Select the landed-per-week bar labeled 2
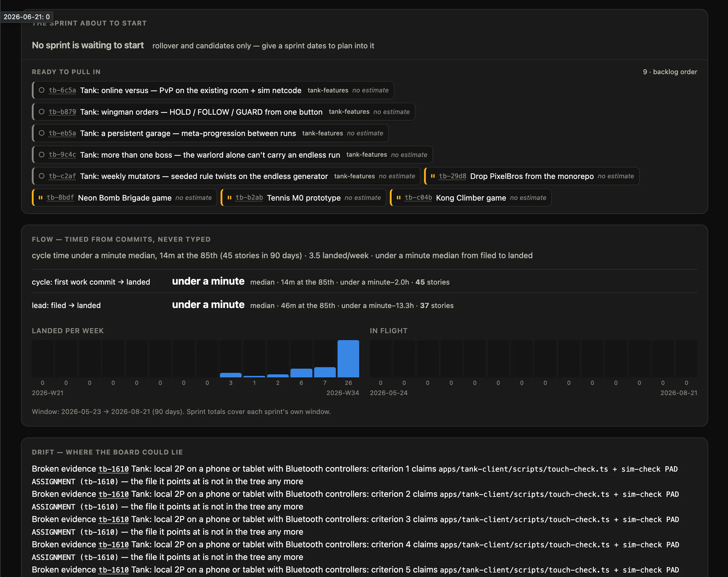The height and width of the screenshot is (577, 728). pos(278,376)
